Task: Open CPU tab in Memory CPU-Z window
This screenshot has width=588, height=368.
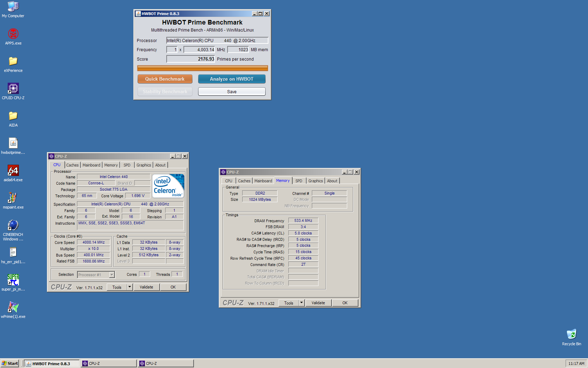Action: point(229,181)
